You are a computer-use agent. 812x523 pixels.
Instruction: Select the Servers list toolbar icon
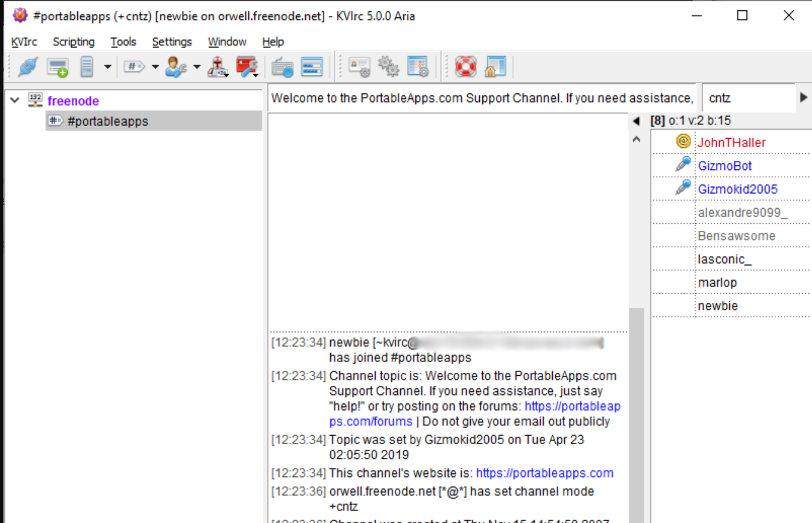coord(87,66)
